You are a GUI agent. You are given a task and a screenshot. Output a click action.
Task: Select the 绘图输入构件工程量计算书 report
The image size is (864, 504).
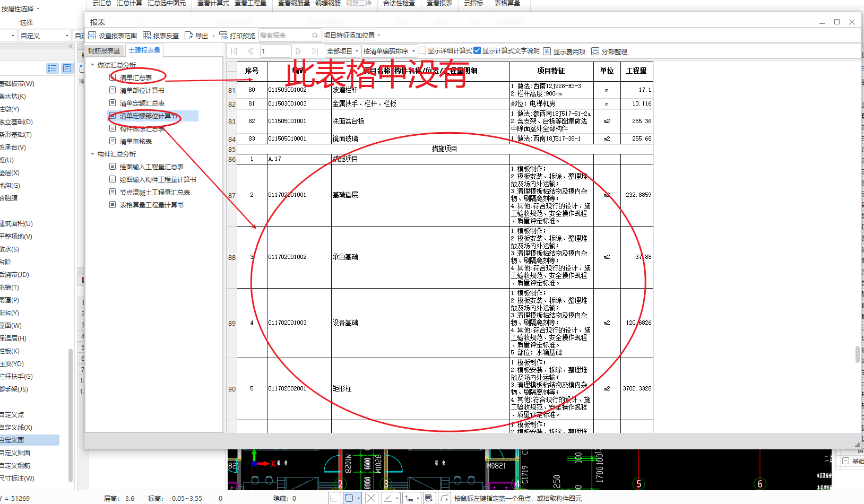[x=158, y=179]
